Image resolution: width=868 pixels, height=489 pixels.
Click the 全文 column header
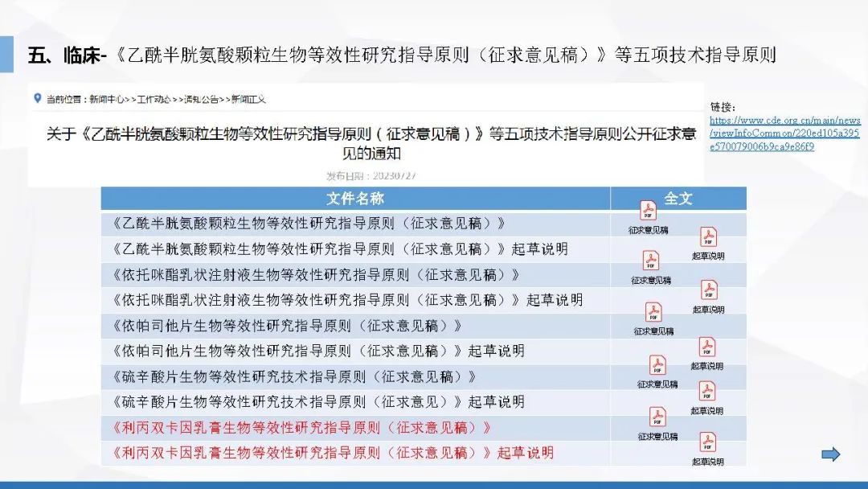click(x=678, y=199)
